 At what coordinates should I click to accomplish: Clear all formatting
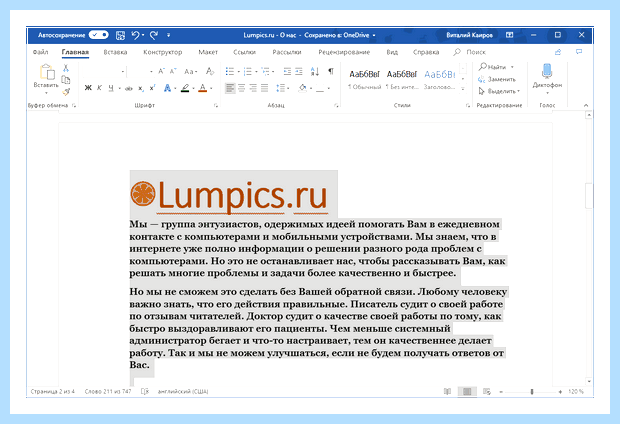210,72
